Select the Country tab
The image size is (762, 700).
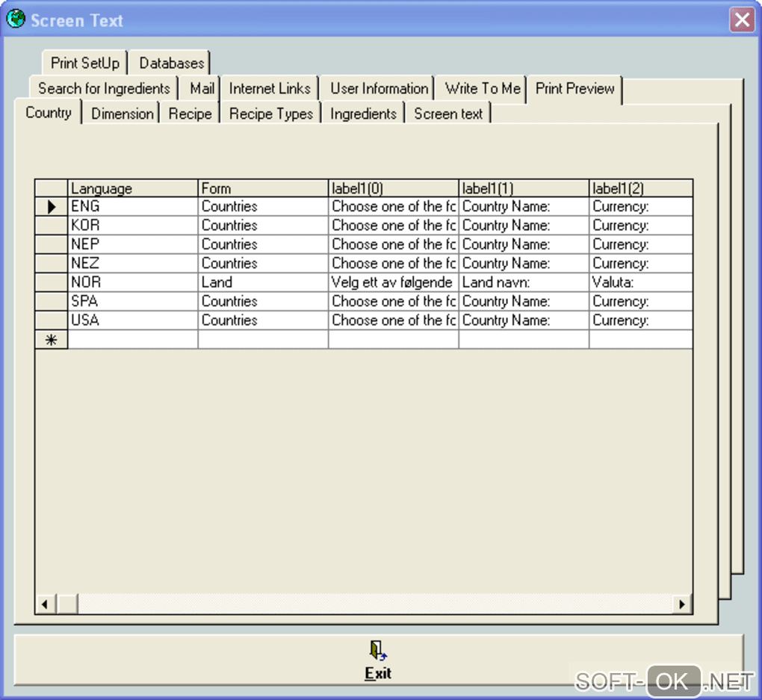pyautogui.click(x=48, y=112)
